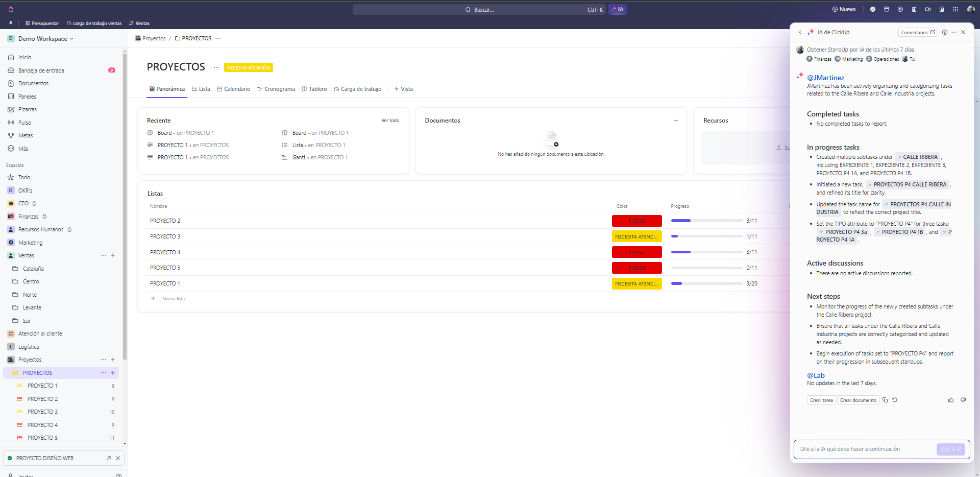Go back using AI panel arrow

[800, 32]
